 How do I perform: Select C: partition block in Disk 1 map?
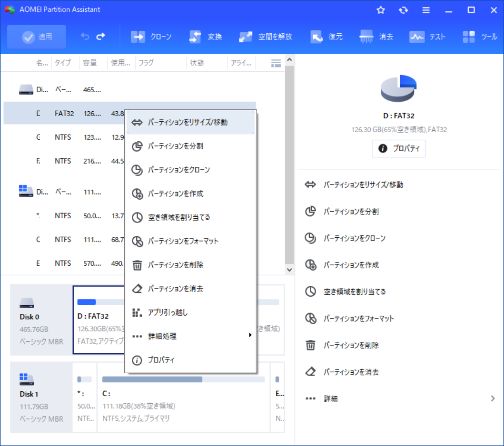[183, 397]
